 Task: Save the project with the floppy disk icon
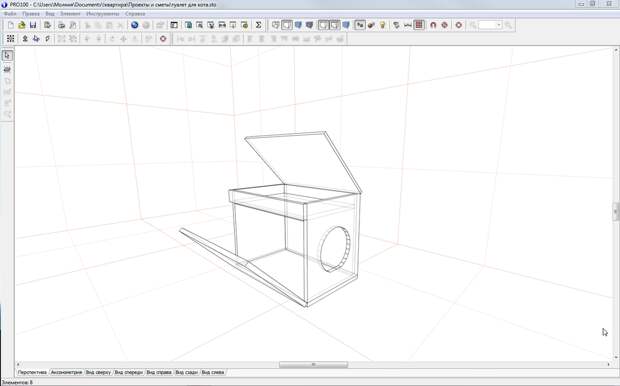33,25
